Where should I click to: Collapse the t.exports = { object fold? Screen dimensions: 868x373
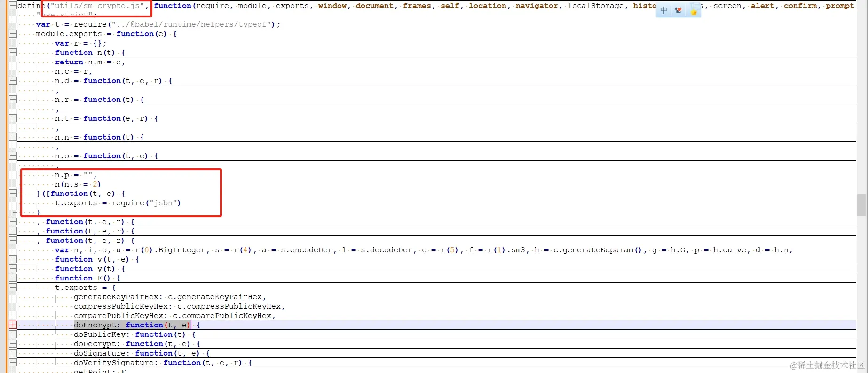13,288
